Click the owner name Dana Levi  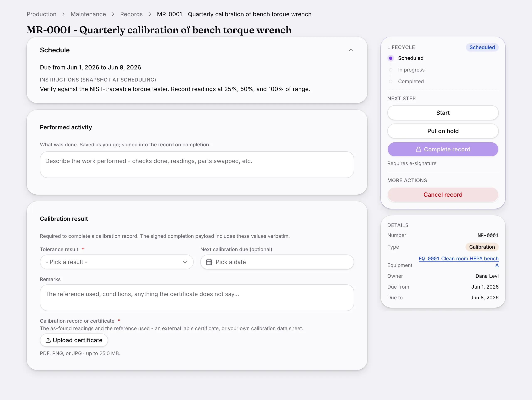coord(487,276)
